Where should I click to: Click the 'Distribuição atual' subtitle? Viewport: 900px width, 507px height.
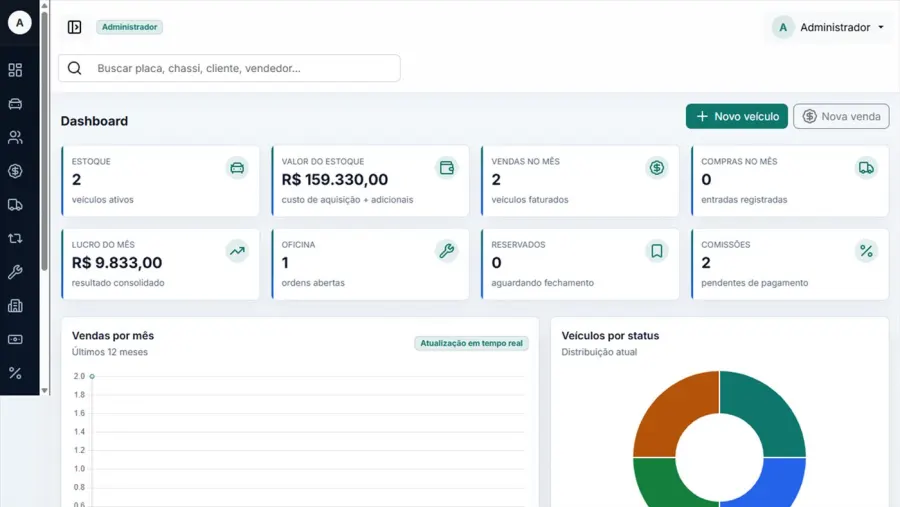point(599,352)
